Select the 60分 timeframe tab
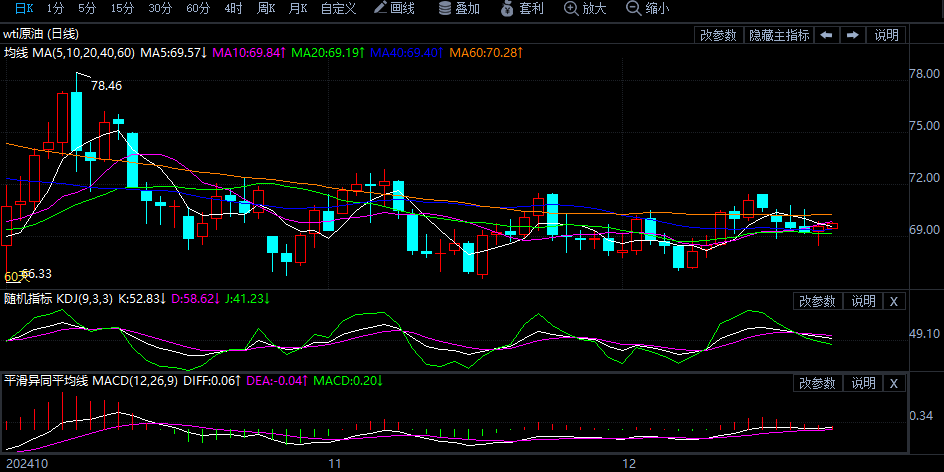 click(198, 9)
